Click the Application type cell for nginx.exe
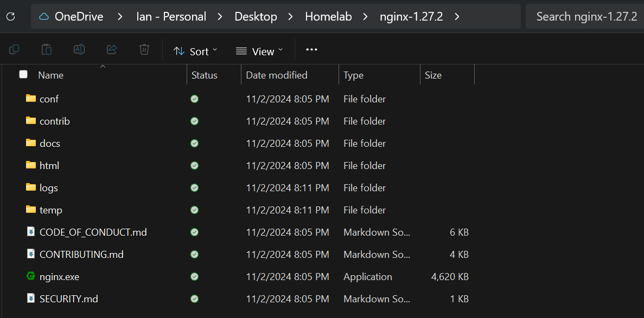This screenshot has height=318, width=644. point(368,277)
